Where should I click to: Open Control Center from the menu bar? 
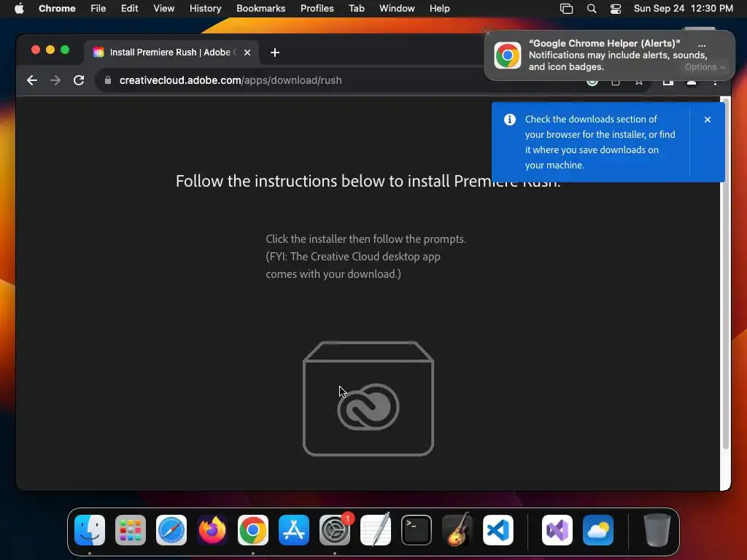(x=616, y=9)
